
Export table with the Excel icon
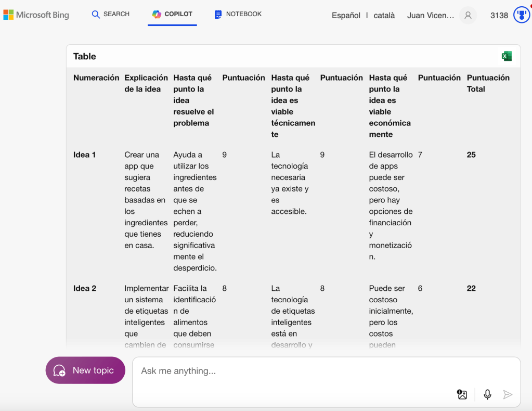(506, 56)
